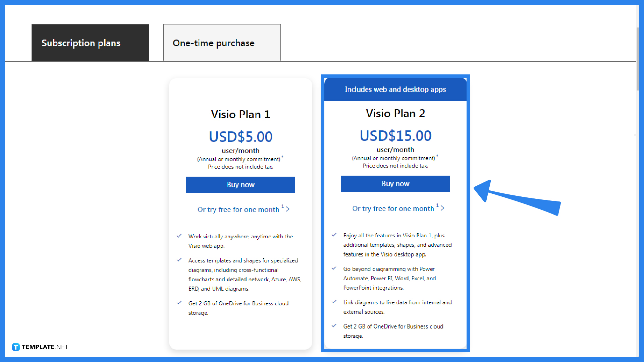
Task: Click the checkmark beside Plan 1 OneDrive storage feature
Action: [179, 303]
